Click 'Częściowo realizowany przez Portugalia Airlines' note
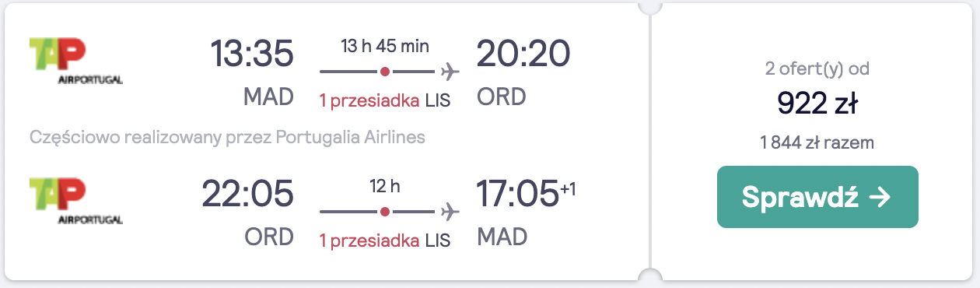 point(227,138)
